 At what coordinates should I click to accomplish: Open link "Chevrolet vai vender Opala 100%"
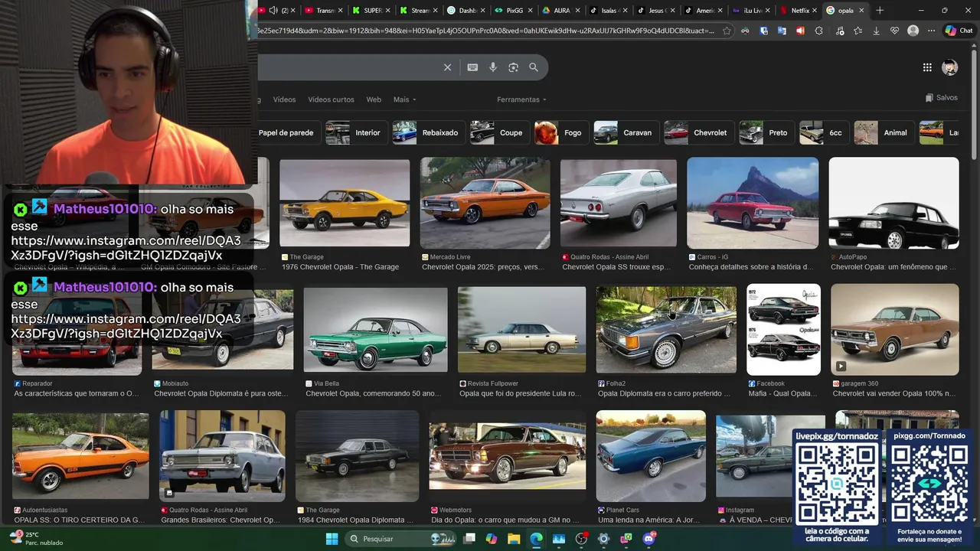coord(894,393)
